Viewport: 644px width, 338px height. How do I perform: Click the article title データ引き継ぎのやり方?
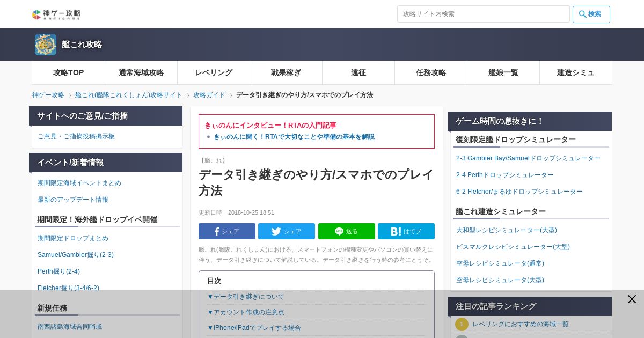[x=316, y=182]
